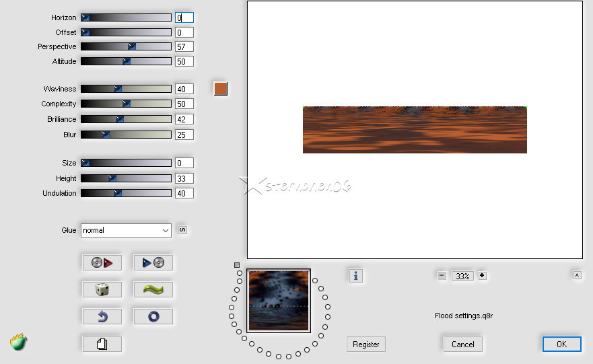
Task: Click the Horizon value input field
Action: tap(184, 17)
